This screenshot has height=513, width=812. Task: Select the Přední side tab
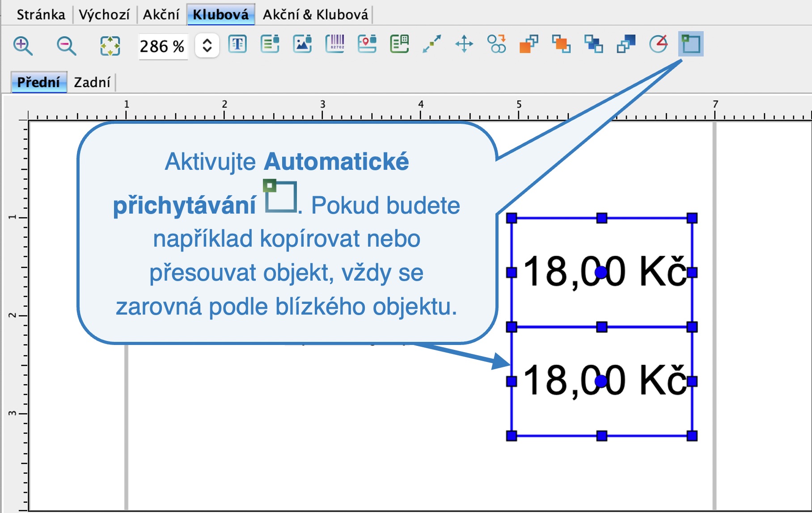38,82
